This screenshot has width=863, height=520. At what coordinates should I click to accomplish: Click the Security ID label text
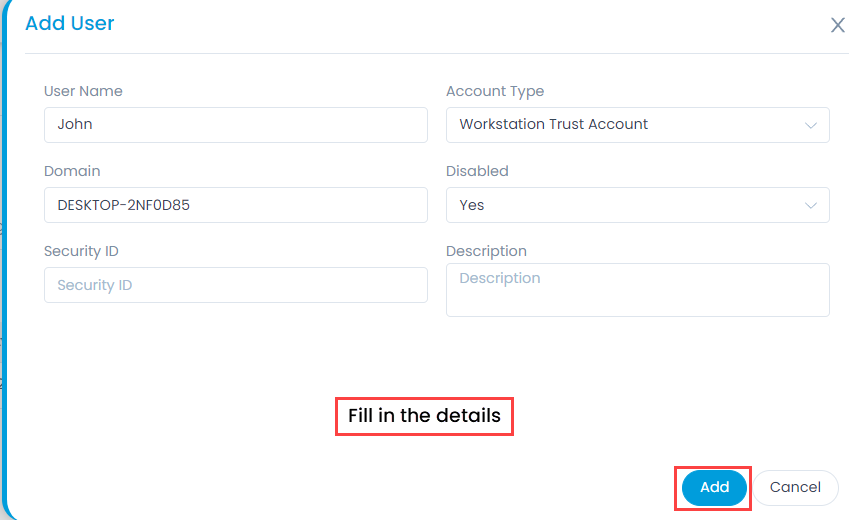click(x=81, y=251)
